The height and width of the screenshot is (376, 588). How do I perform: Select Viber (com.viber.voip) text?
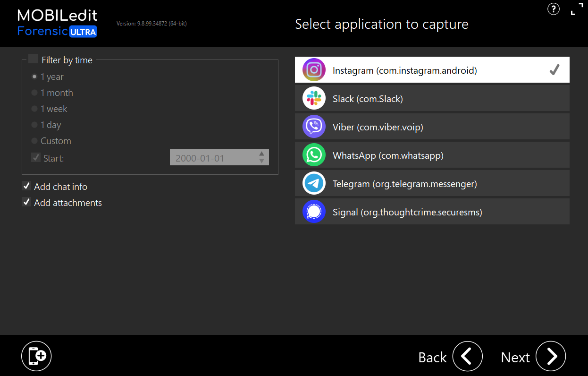[378, 127]
